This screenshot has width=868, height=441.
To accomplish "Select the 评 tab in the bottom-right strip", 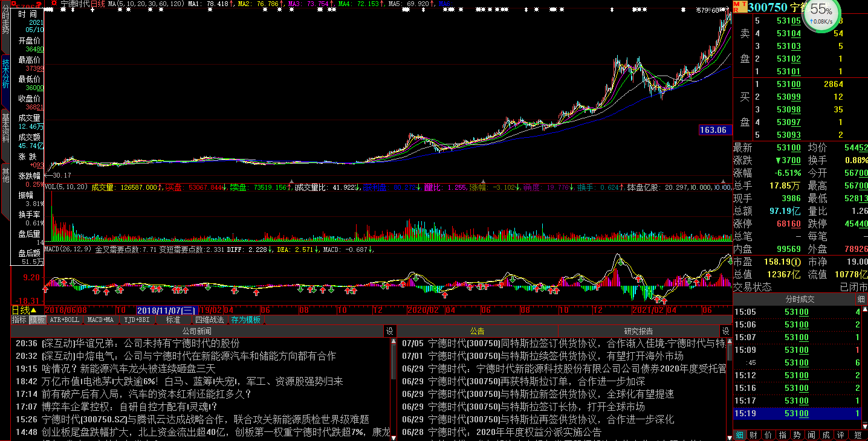I will click(841, 435).
